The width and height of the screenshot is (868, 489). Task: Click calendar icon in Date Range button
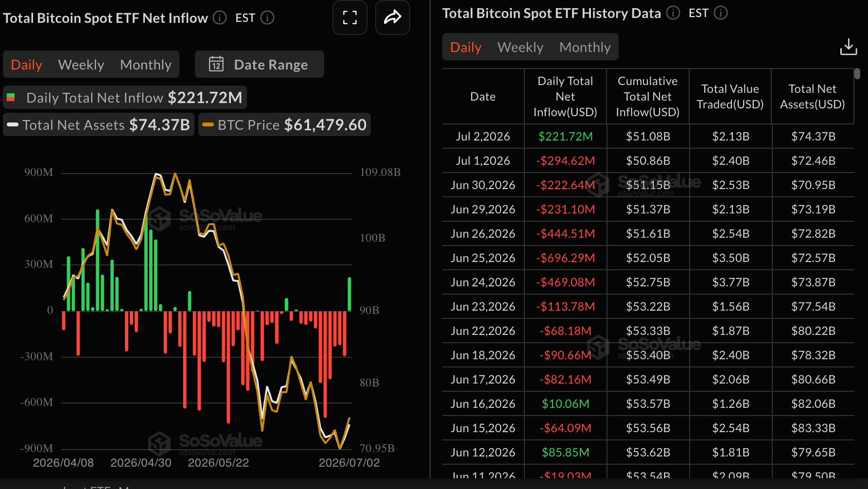click(x=216, y=64)
